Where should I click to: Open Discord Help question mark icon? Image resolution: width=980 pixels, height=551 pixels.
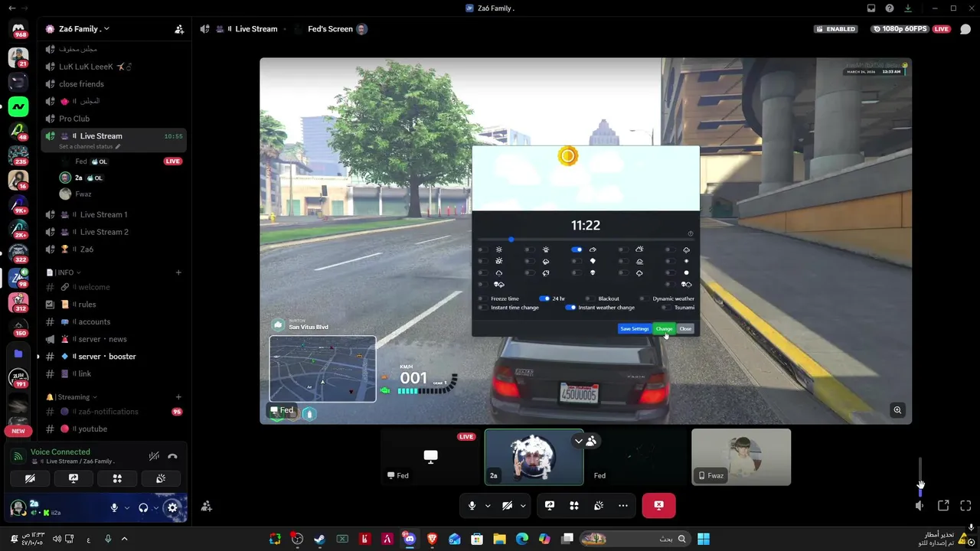pyautogui.click(x=890, y=8)
